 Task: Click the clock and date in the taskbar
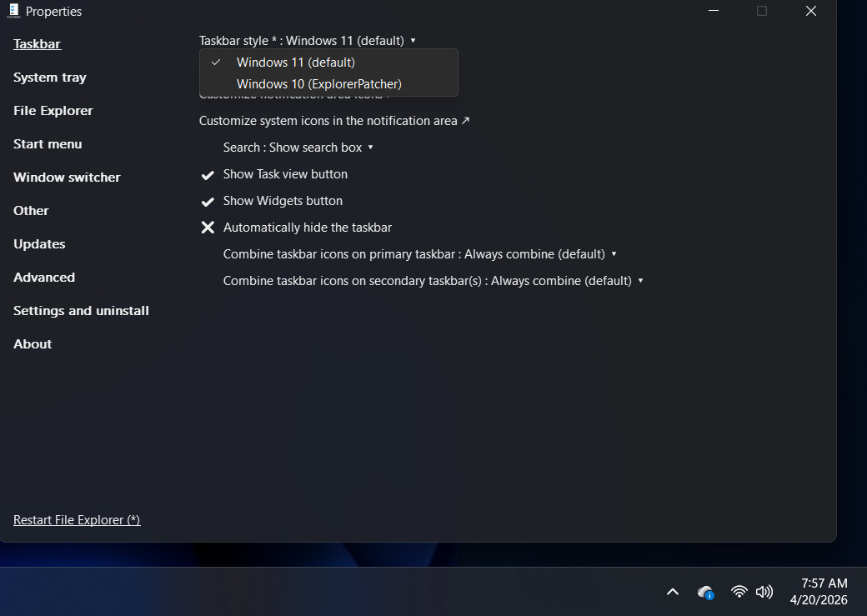819,591
